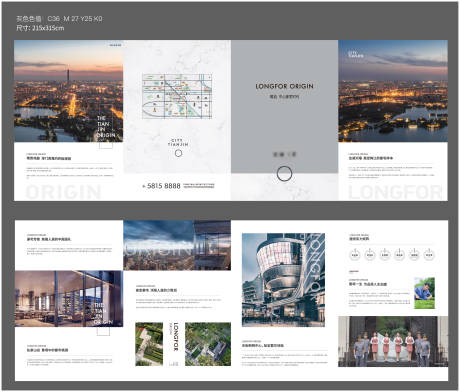Click the uniformed staff group photo
Image resolution: width=460 pixels, height=392 pixels.
(x=393, y=341)
